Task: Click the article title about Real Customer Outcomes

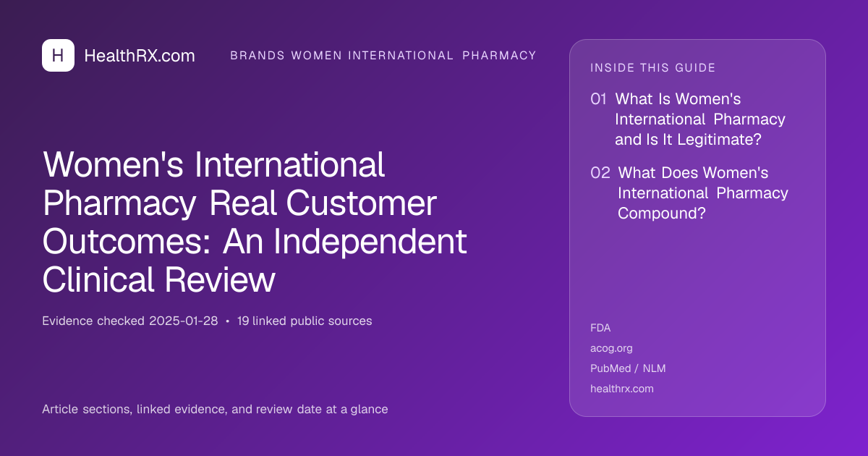Action: tap(255, 223)
